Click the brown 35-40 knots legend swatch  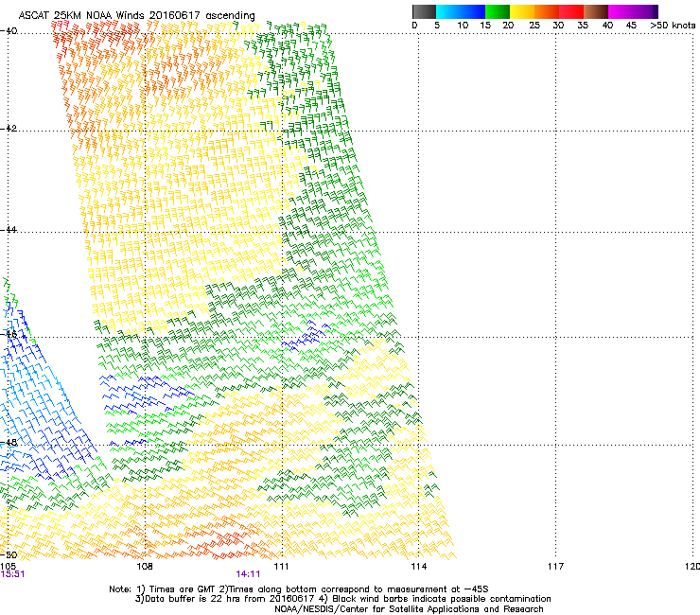tap(596, 11)
